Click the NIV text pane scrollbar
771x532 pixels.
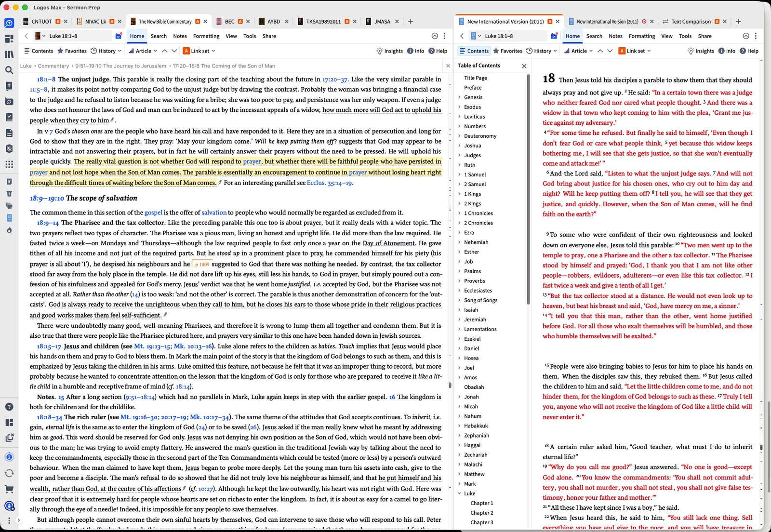761,447
